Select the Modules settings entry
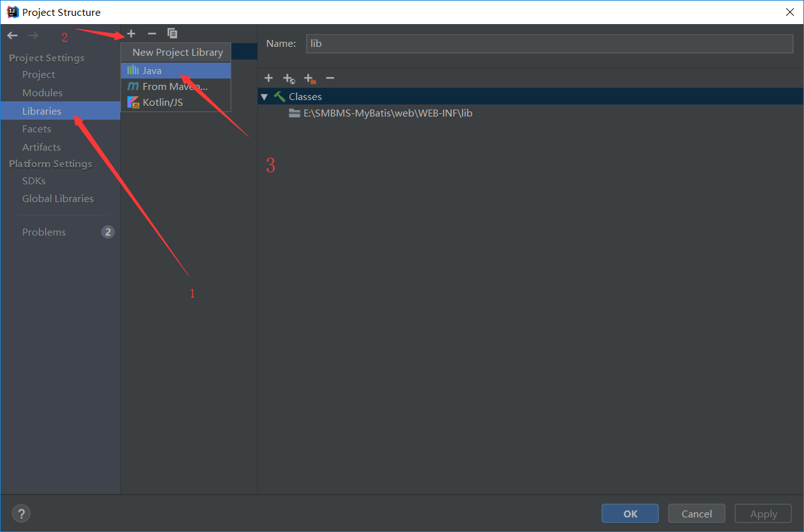 [x=41, y=92]
